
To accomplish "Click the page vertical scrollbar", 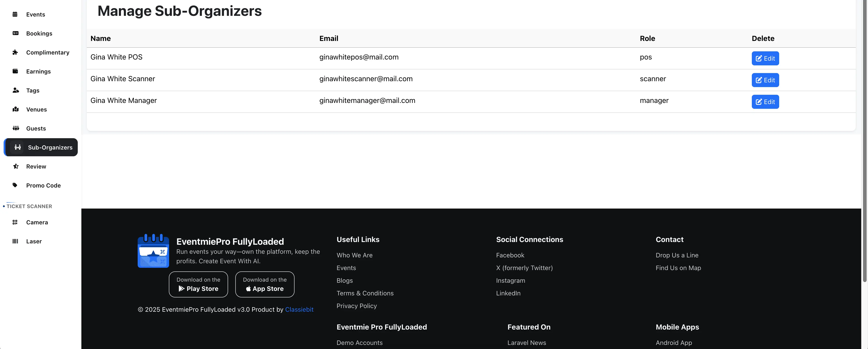I will point(864,142).
